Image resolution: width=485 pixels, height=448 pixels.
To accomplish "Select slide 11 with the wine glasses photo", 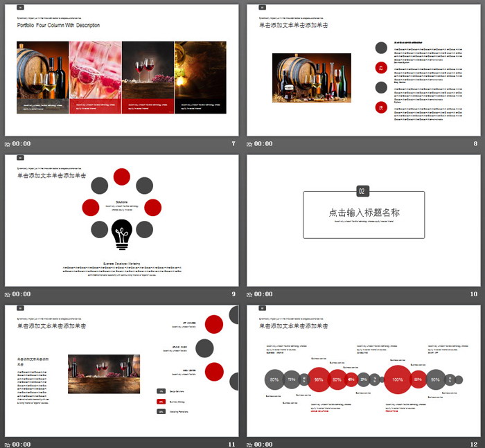I will click(121, 370).
